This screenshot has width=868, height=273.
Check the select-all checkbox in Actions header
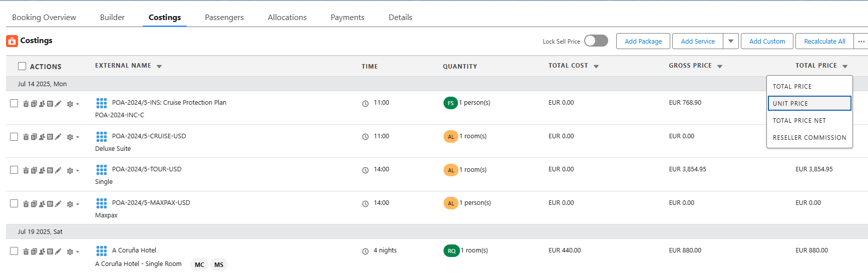(x=22, y=66)
